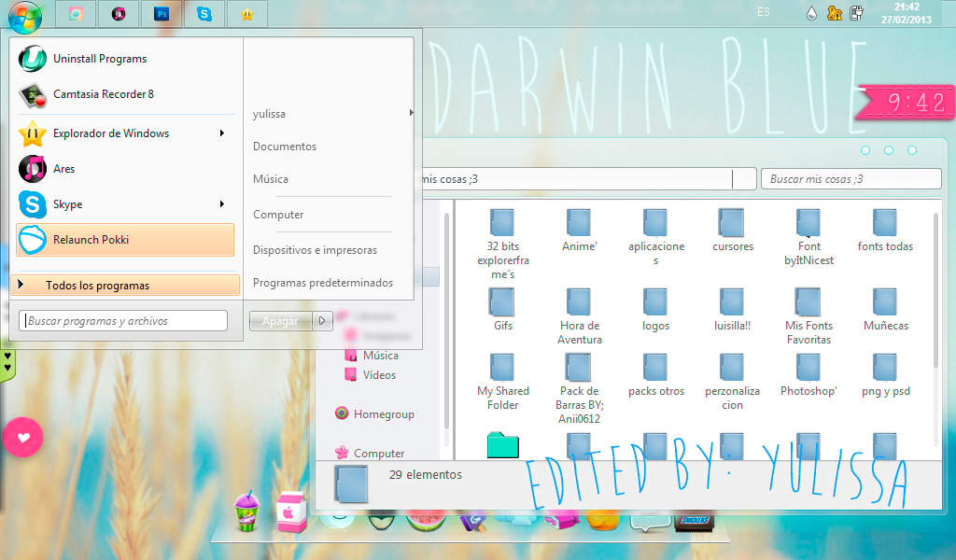
Task: Click the Buscar mis cosas search field
Action: [851, 179]
